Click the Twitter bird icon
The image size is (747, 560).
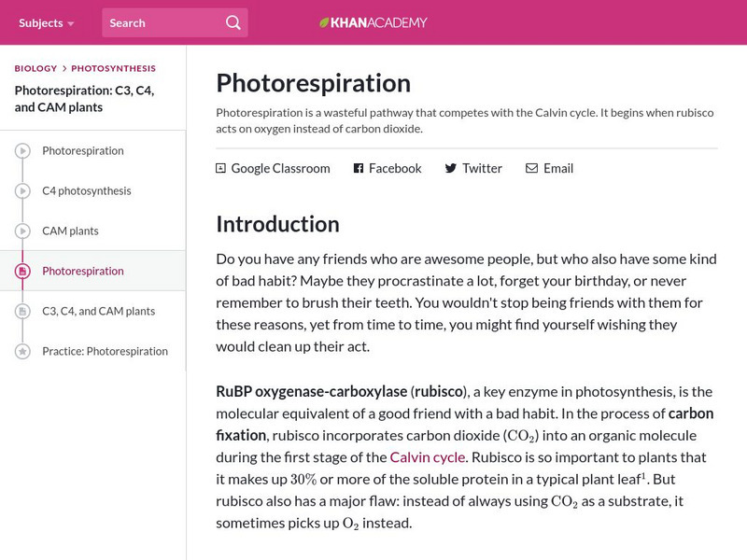(x=451, y=169)
